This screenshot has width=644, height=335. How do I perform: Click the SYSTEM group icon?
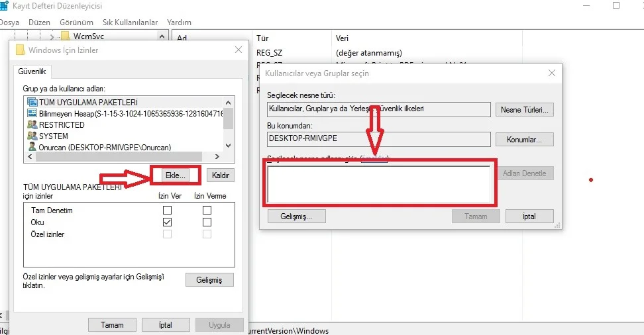32,136
